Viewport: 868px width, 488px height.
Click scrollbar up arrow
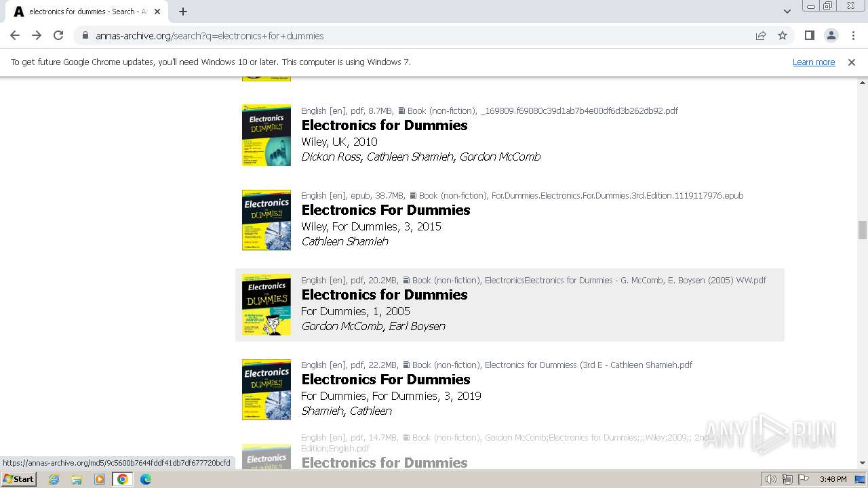[x=863, y=82]
